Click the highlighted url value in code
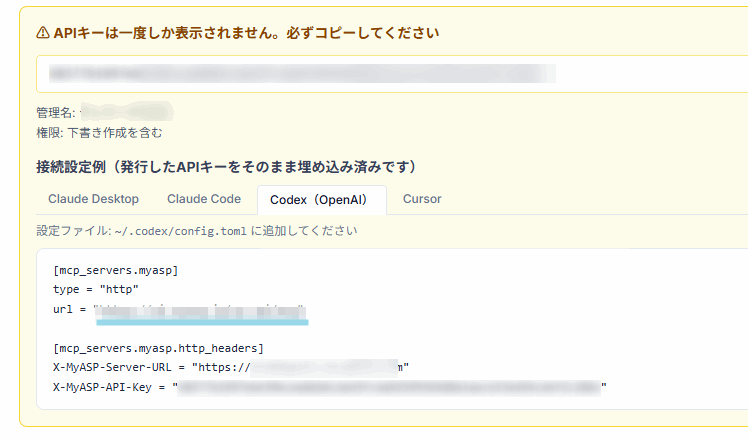 (200, 310)
